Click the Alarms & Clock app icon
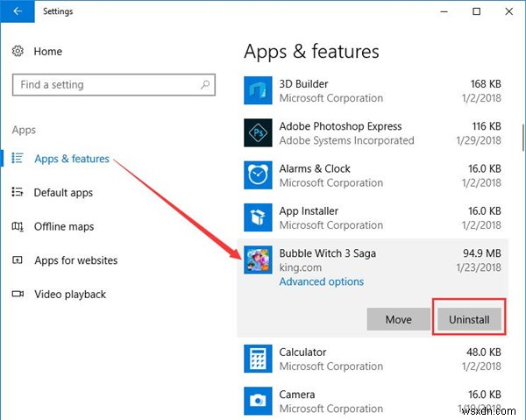This screenshot has width=526, height=420. tap(258, 175)
